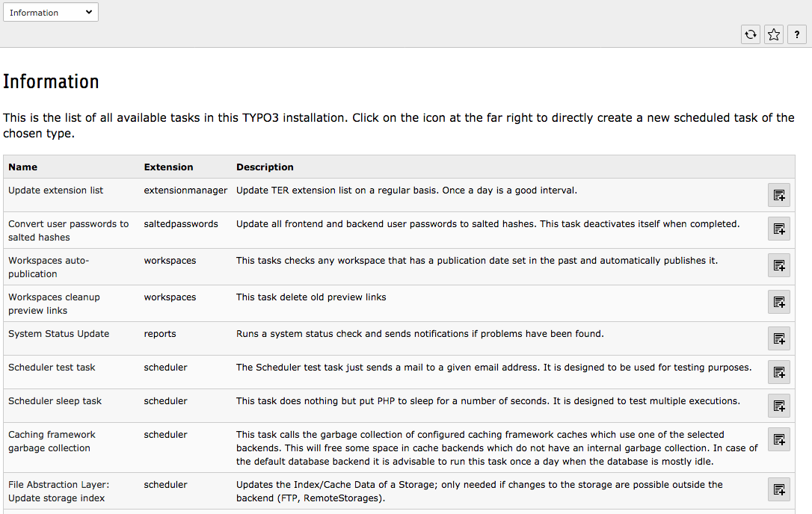Click the saltedpasswords extension cell
The image size is (812, 514).
181,224
